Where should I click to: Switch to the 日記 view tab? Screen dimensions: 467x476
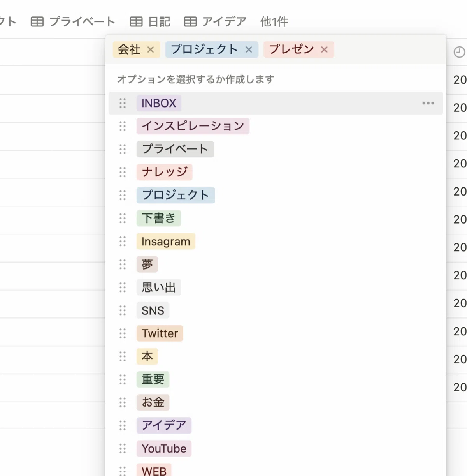click(150, 22)
